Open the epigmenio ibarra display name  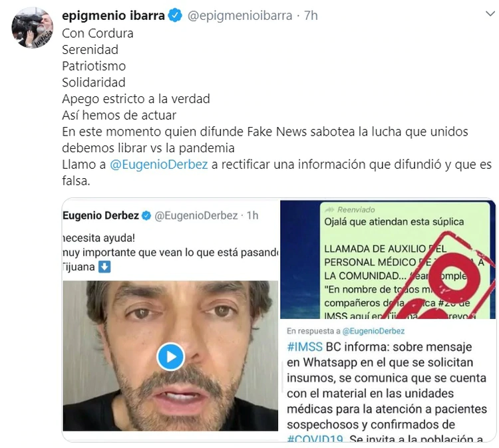[113, 15]
